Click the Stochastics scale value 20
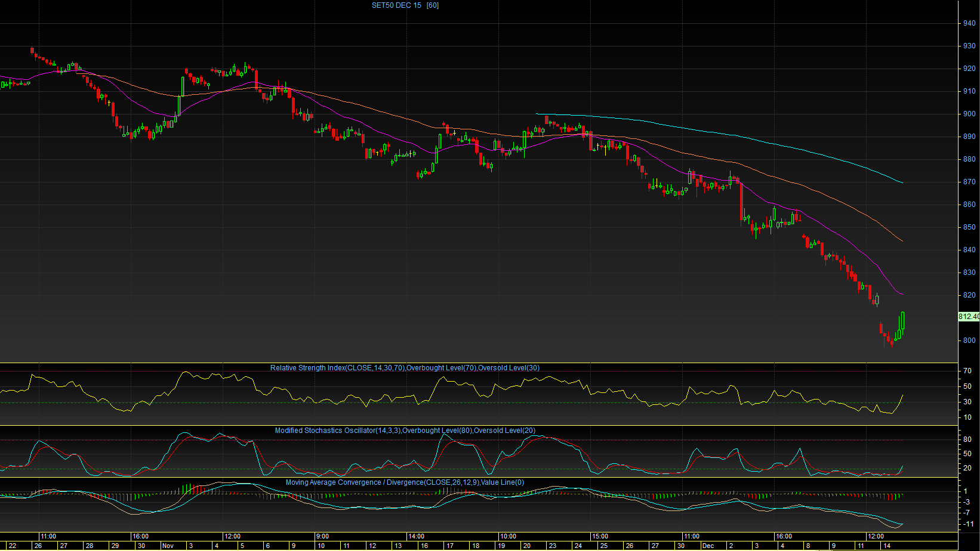The height and width of the screenshot is (551, 980). tap(967, 468)
